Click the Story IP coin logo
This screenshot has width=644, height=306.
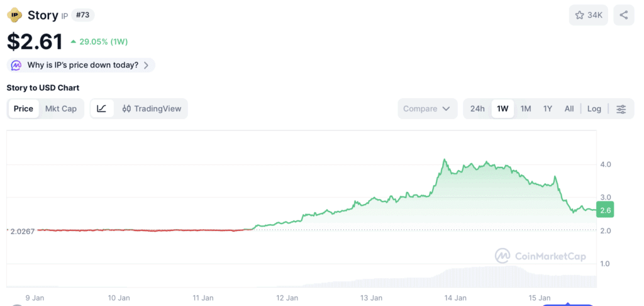pos(15,15)
